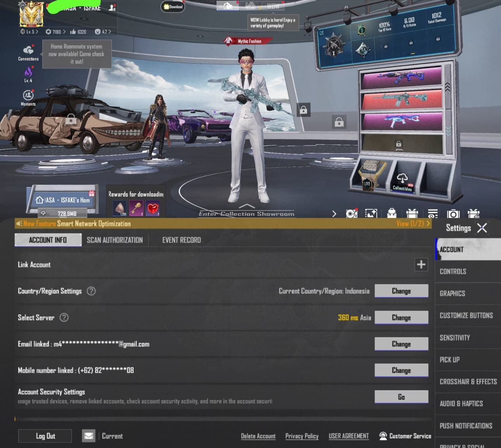Tap the purple flame Lv.4 icon
The width and height of the screenshot is (501, 448).
point(28,71)
